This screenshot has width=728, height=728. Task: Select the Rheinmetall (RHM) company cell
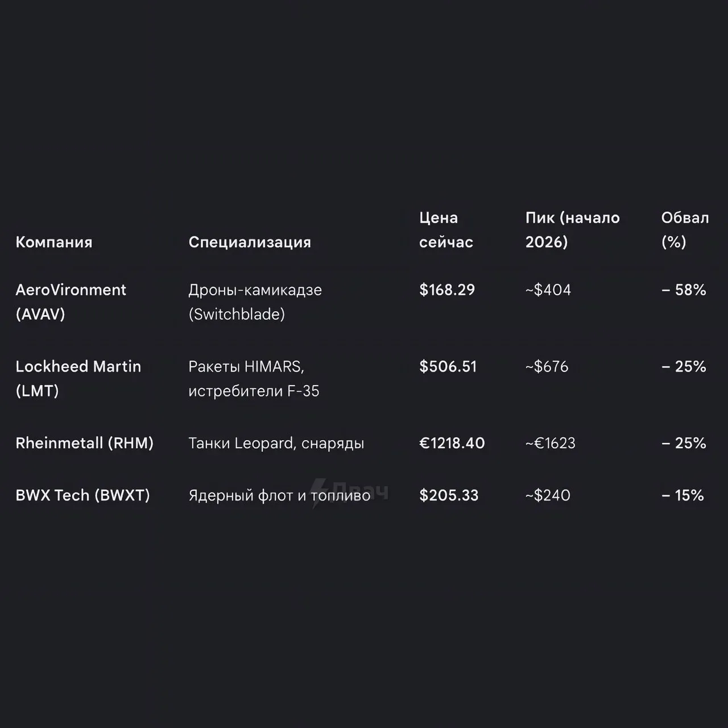[x=85, y=443]
